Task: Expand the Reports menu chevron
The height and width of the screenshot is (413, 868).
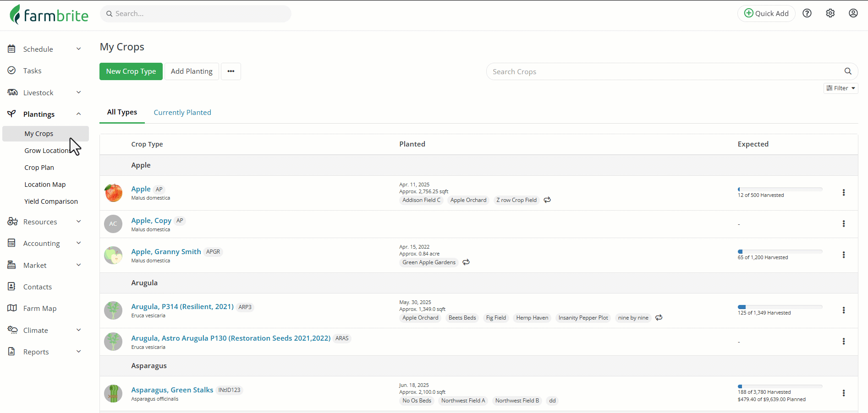Action: [x=79, y=352]
